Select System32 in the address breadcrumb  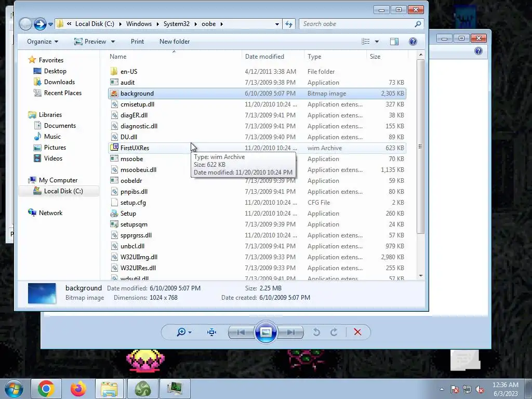pyautogui.click(x=177, y=24)
